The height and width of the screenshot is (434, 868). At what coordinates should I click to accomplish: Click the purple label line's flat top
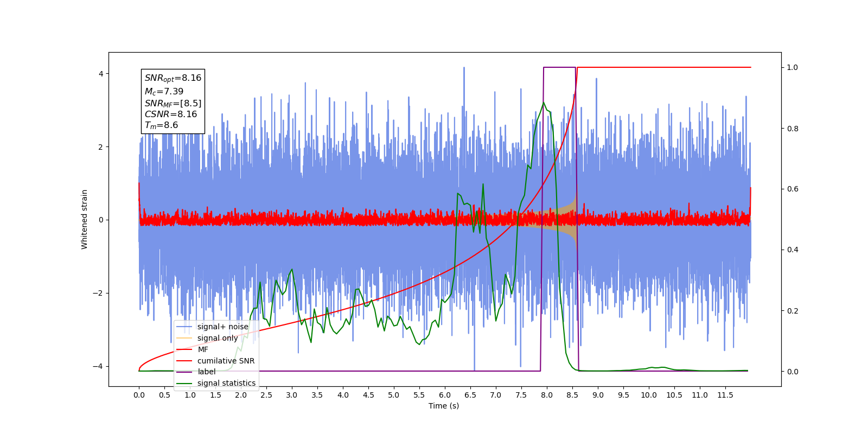(559, 67)
